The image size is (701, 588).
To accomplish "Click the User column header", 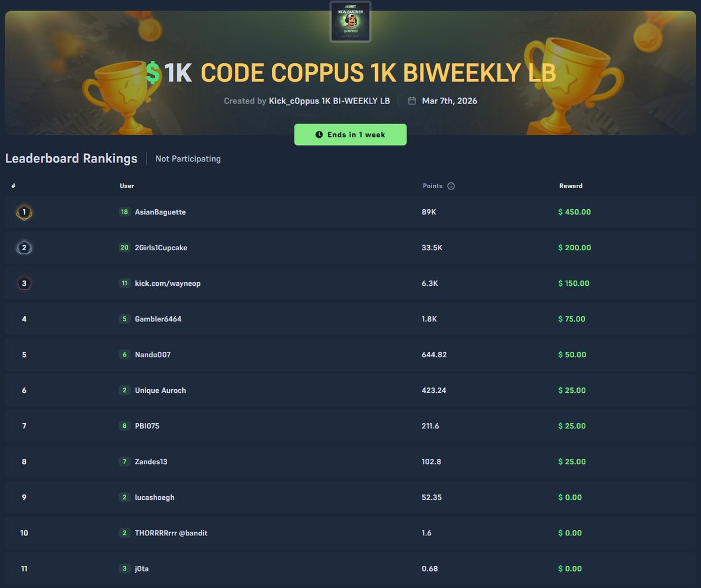I will coord(127,186).
